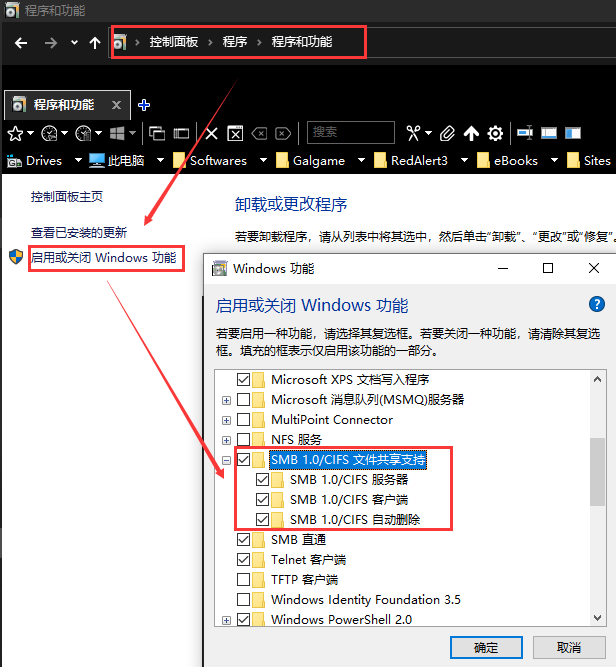Screen dimensions: 616x667
Task: Uncheck SMB 1.0/CIFS 自动删除 checkbox
Action: pos(262,519)
